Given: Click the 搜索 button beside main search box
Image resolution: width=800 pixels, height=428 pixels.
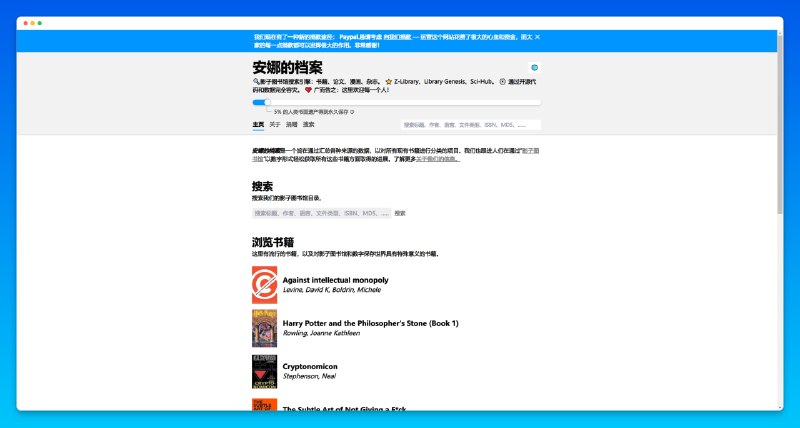Looking at the screenshot, I should pos(400,213).
